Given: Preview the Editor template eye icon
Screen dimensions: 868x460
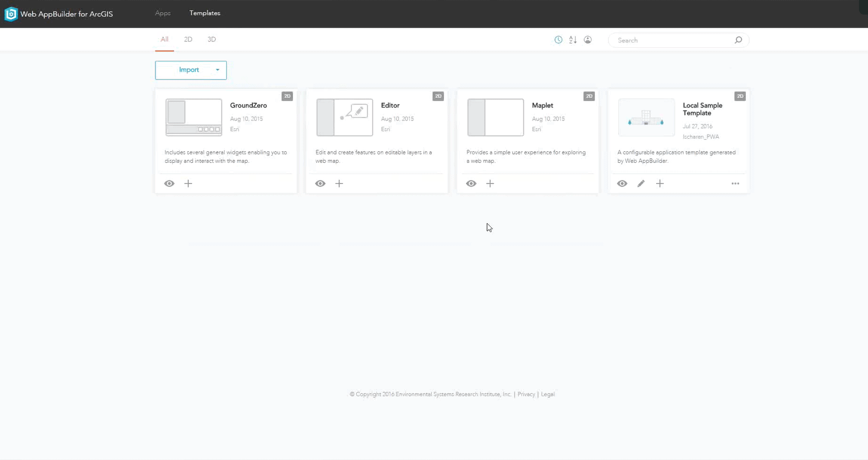Looking at the screenshot, I should point(321,183).
